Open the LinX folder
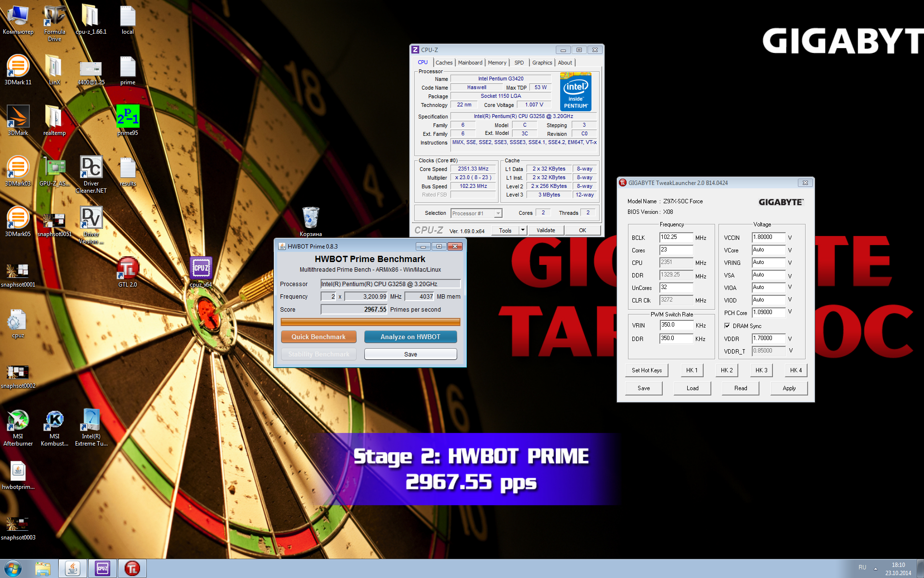This screenshot has width=924, height=578. [x=54, y=70]
